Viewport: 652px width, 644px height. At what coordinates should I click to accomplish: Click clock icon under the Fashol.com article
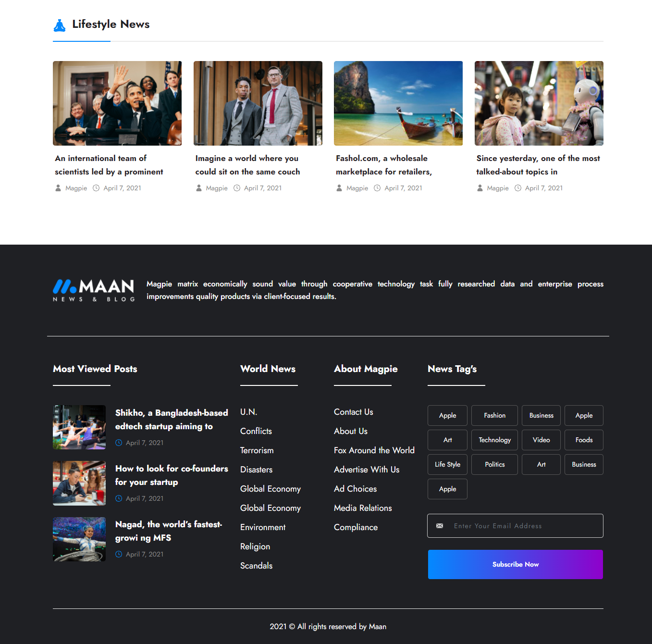click(x=377, y=188)
